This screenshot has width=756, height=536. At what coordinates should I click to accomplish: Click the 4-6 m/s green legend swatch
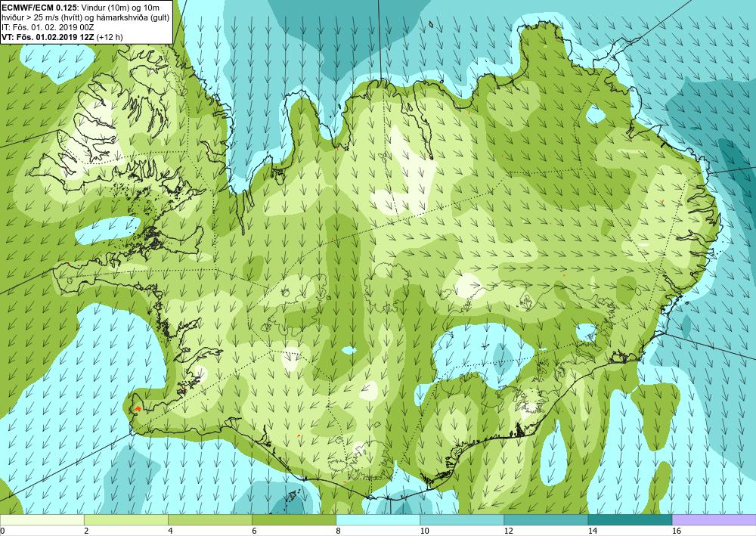point(209,519)
